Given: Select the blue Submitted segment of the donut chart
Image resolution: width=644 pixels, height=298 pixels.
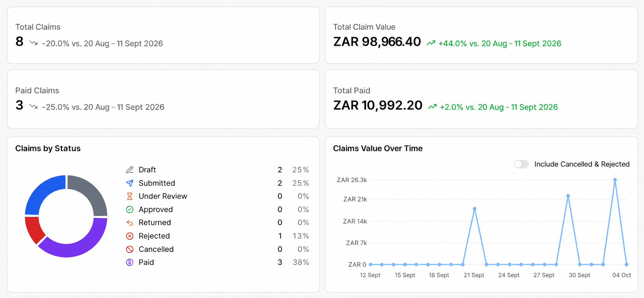Looking at the screenshot, I should (x=42, y=191).
